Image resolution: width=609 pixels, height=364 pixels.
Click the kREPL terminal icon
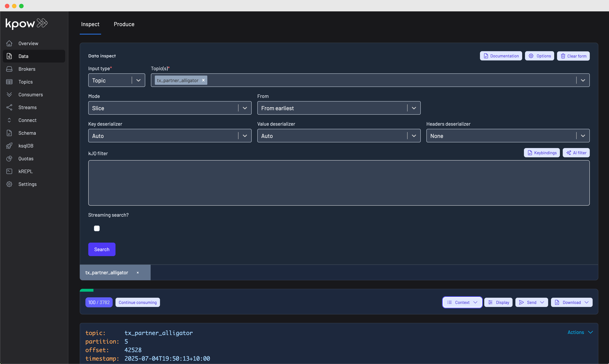click(x=9, y=171)
